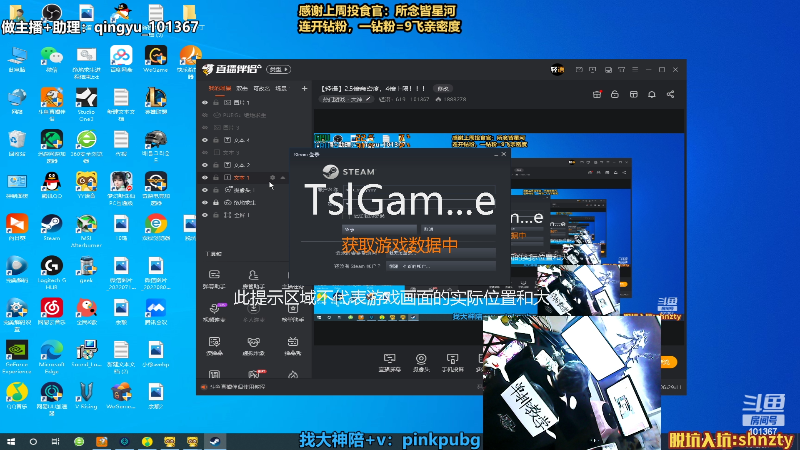Switch to the first scene tab

pos(219,88)
